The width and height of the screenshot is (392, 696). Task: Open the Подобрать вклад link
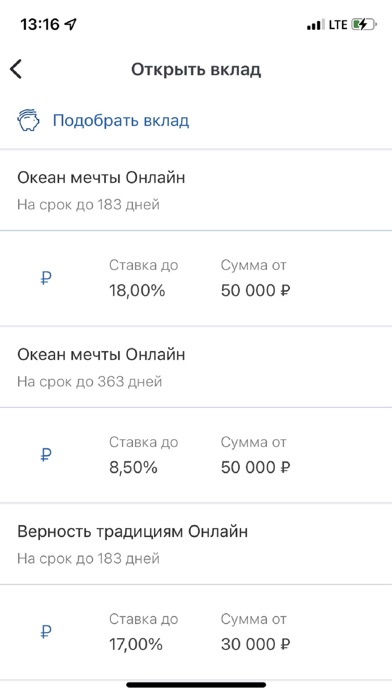(x=121, y=120)
